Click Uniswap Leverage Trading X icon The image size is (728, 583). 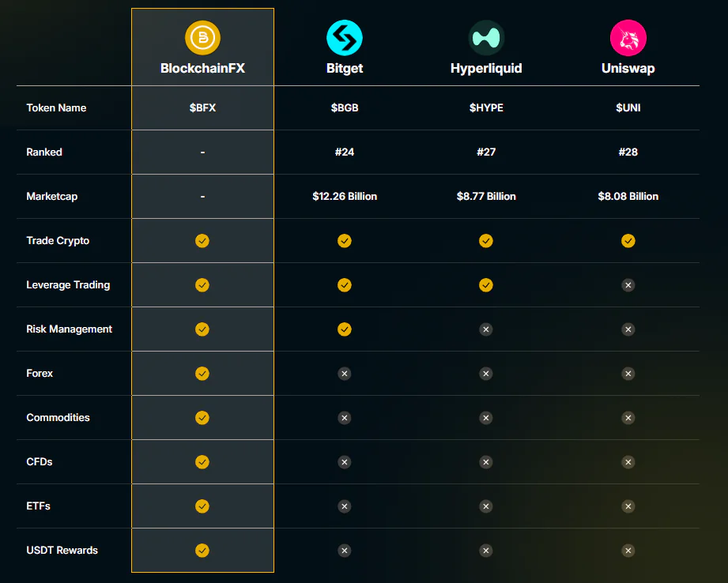(628, 284)
